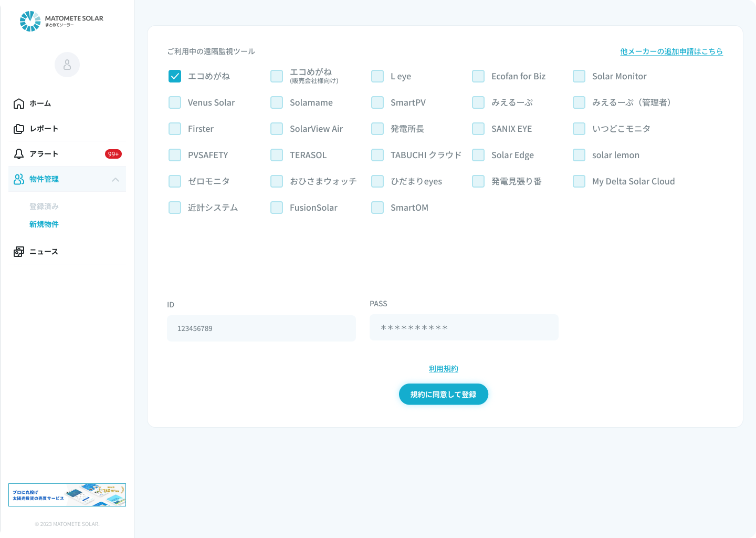Switch to the 新規物件 section
756x538 pixels.
click(x=44, y=224)
